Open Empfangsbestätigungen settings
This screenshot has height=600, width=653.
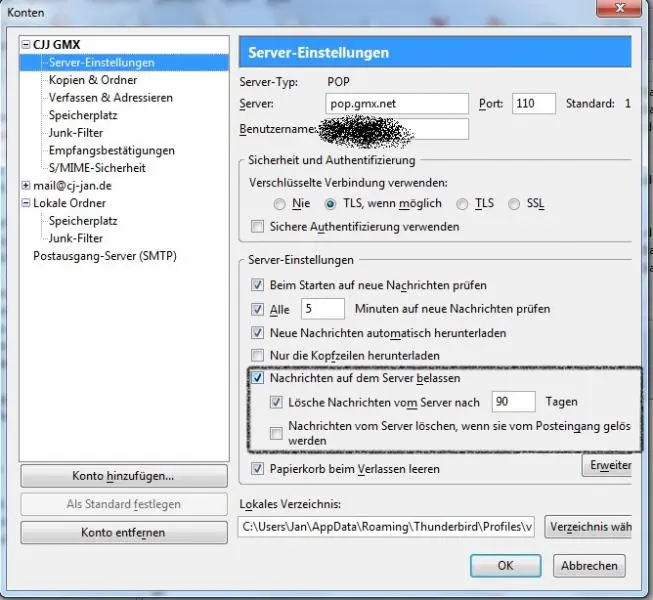[112, 150]
